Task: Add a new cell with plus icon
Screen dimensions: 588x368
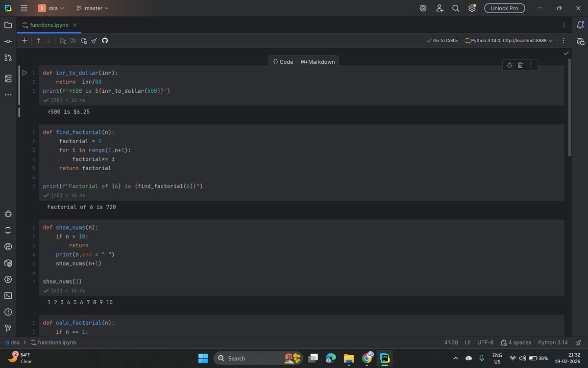Action: coord(24,41)
